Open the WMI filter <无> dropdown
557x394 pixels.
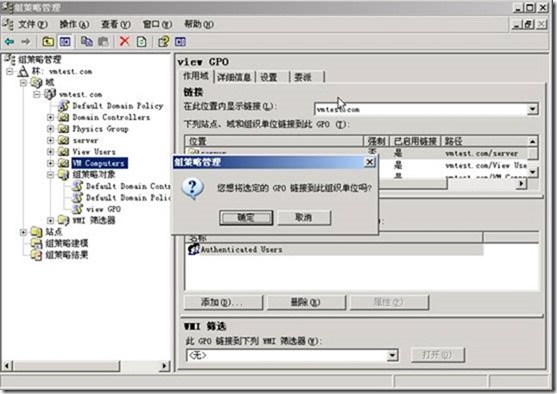point(392,355)
